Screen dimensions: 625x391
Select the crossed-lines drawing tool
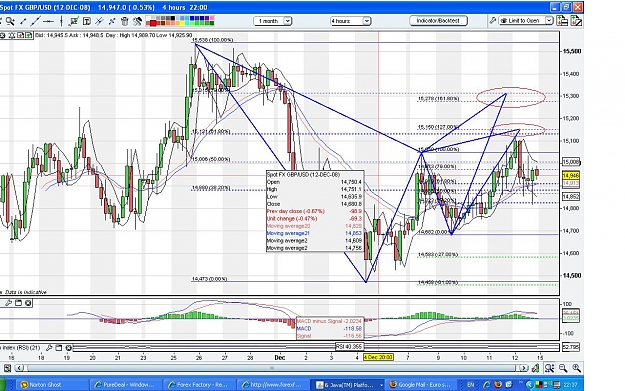click(99, 21)
